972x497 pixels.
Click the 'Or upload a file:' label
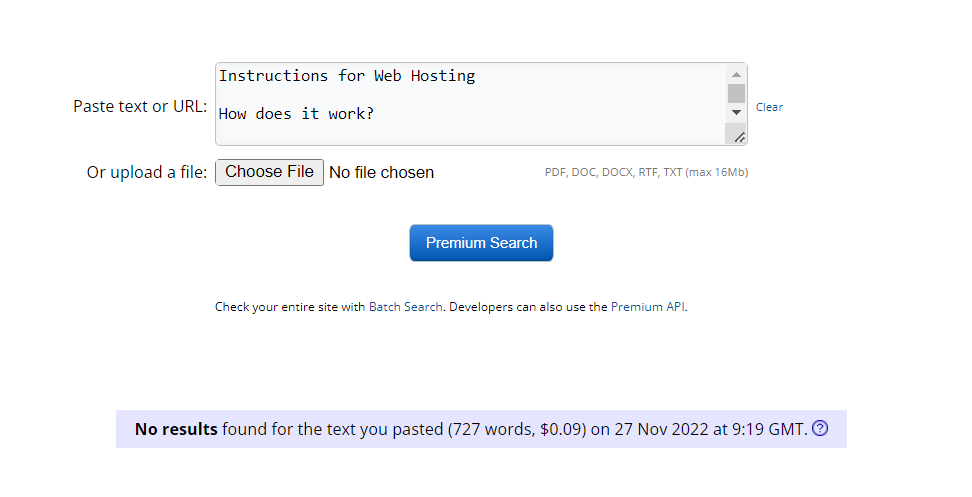(x=147, y=173)
